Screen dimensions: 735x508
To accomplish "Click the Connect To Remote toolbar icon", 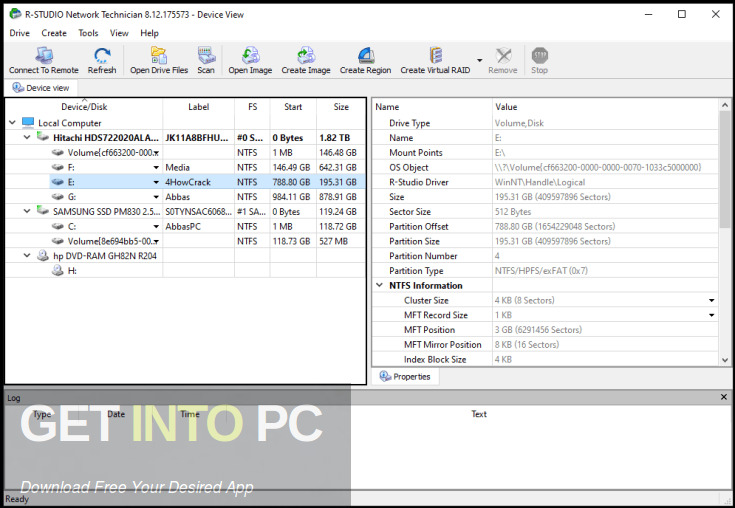I will tap(44, 56).
